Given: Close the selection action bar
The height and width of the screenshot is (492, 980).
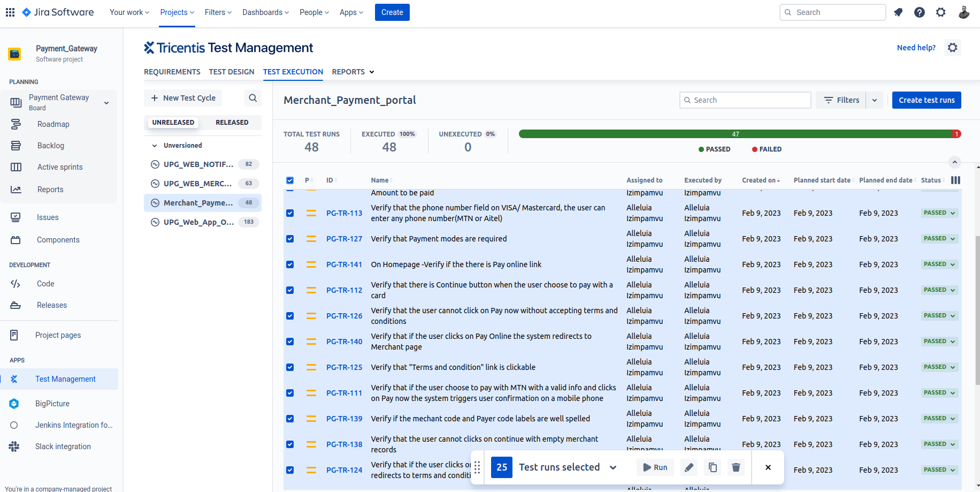Looking at the screenshot, I should pos(768,467).
